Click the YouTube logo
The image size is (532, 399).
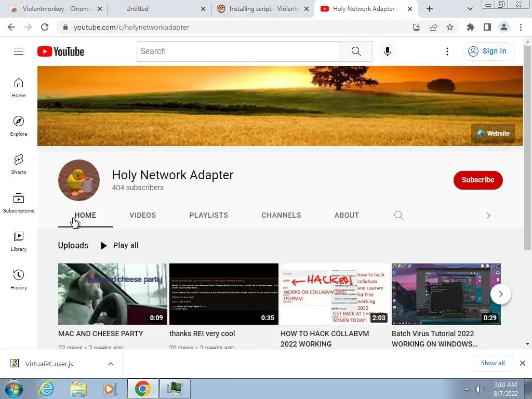(61, 51)
